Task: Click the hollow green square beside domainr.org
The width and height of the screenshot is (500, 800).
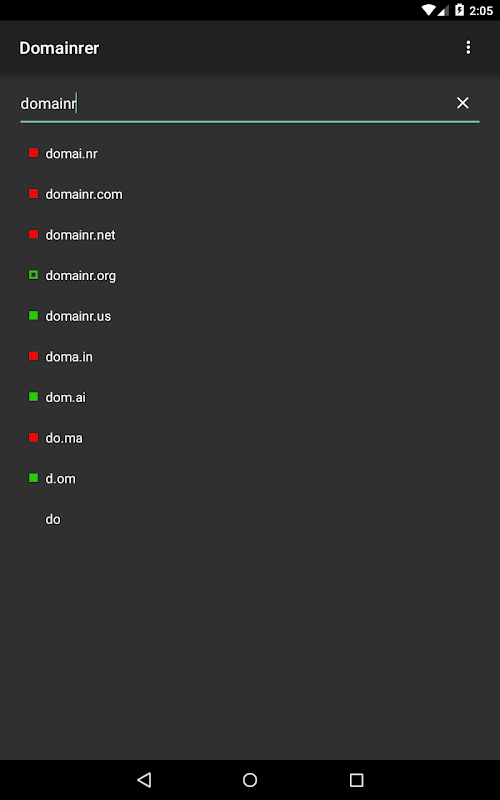Action: click(x=33, y=275)
